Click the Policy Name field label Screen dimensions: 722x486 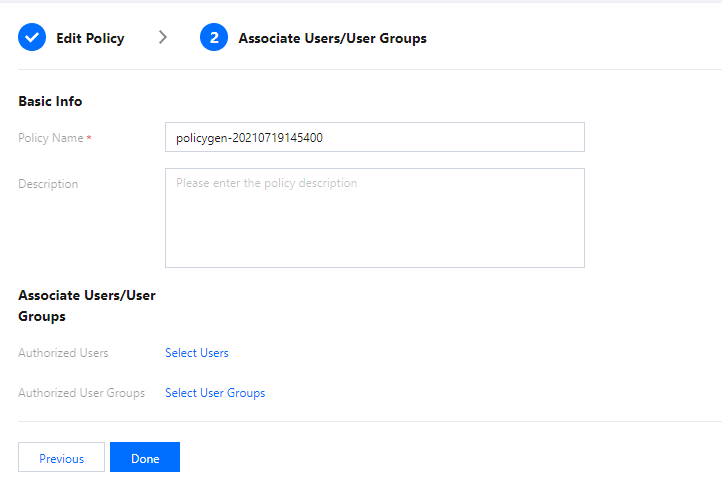51,137
